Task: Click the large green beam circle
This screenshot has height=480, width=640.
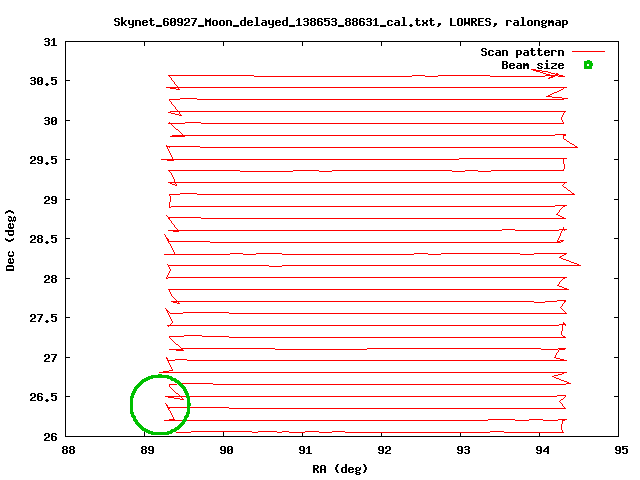Action: pos(160,404)
